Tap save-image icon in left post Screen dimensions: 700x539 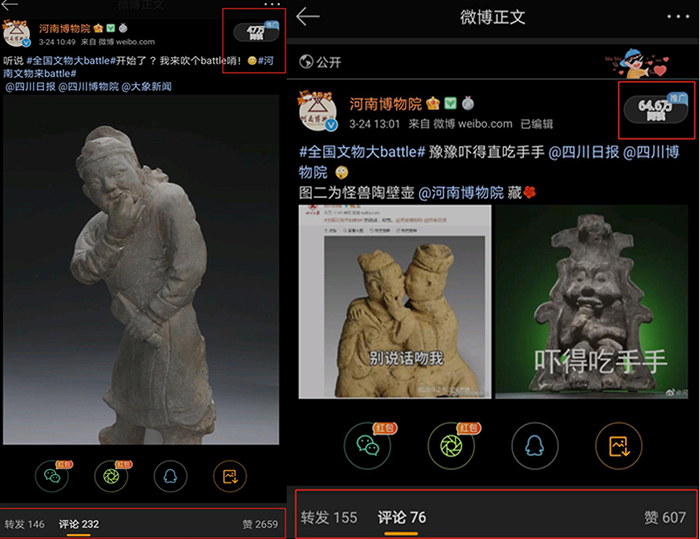coord(230,476)
